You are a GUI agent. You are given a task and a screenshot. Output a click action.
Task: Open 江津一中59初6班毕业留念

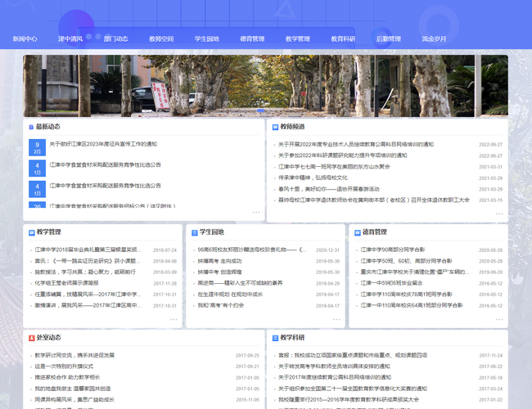click(x=391, y=283)
